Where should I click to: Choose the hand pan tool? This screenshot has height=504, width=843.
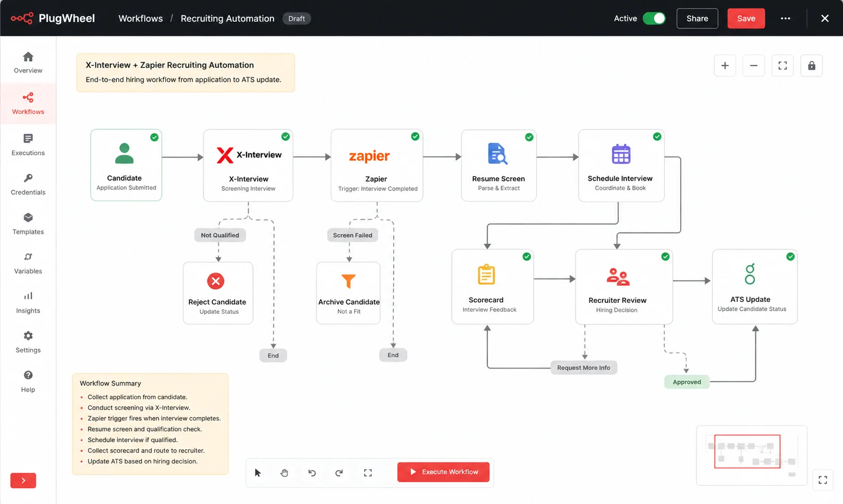click(x=284, y=472)
